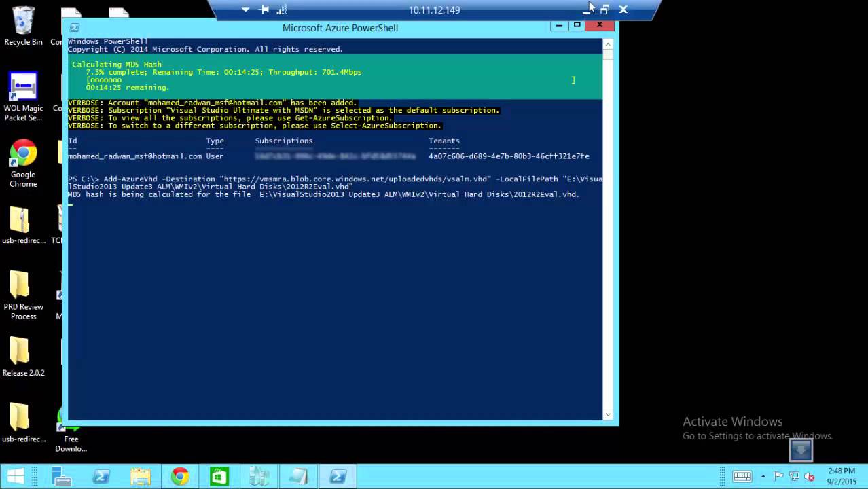
Task: Select the Release 2.0.2 folder
Action: [23, 357]
